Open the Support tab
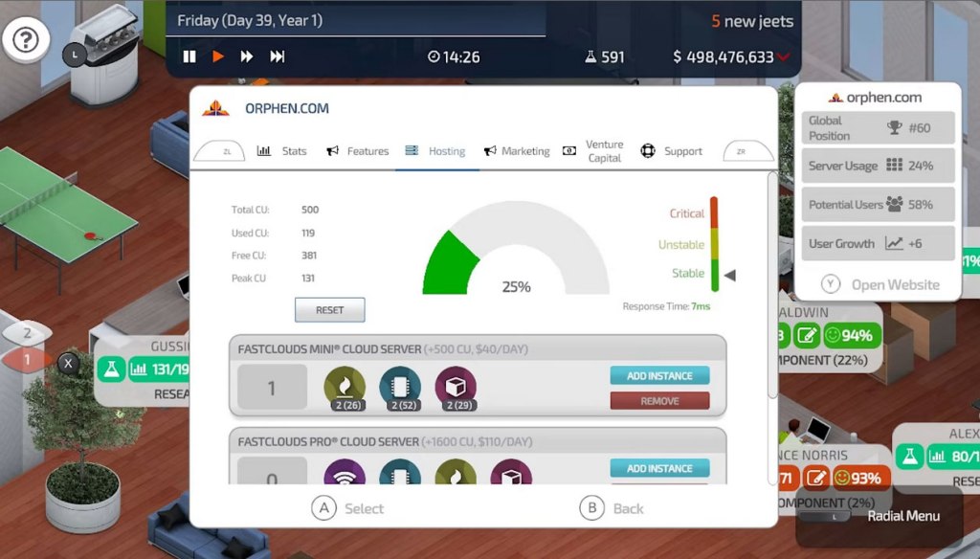This screenshot has height=559, width=980. 672,151
